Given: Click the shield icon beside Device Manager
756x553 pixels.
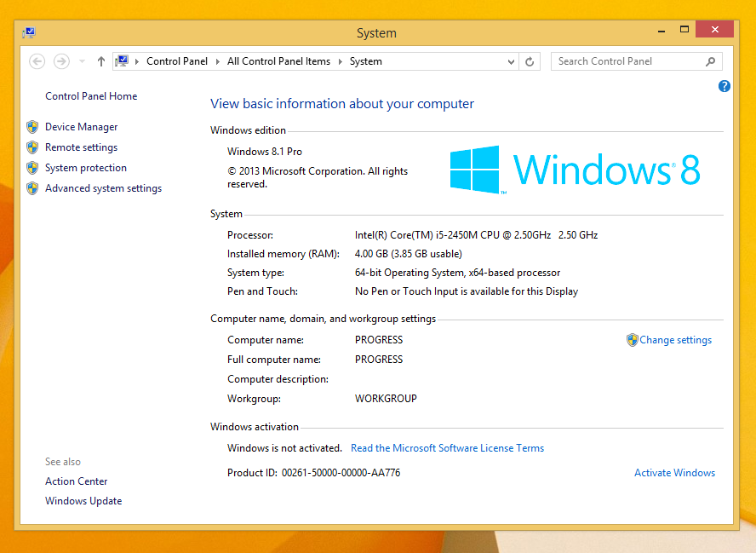Looking at the screenshot, I should click(32, 127).
